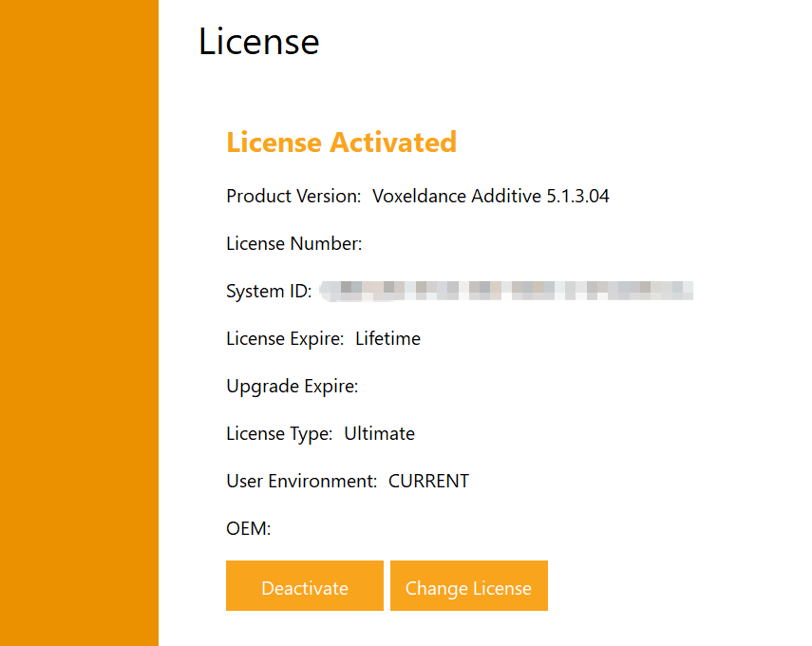Click the empty space after OEM label
Image resolution: width=812 pixels, height=646 pixels.
(380, 529)
